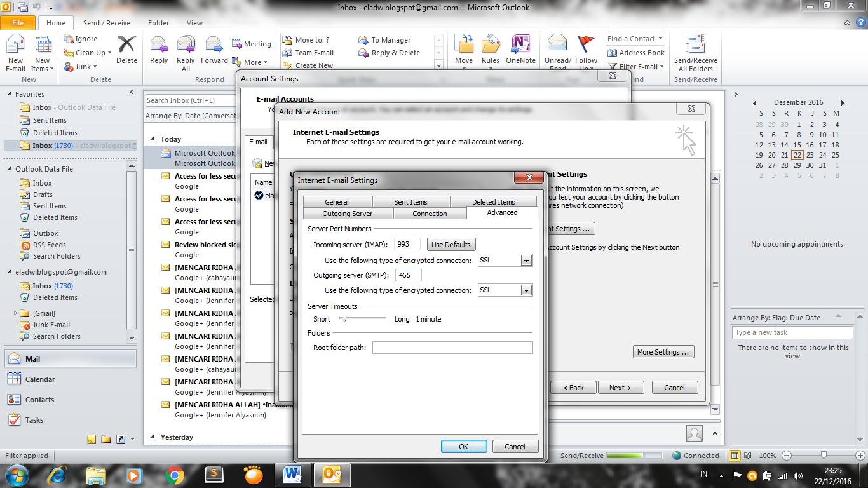Open the Rules icon in the ribbon
This screenshot has height=488, width=868.
click(x=490, y=51)
